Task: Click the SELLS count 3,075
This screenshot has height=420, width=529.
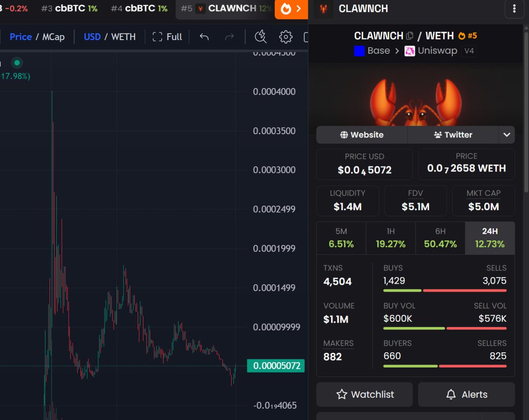Action: coord(494,281)
